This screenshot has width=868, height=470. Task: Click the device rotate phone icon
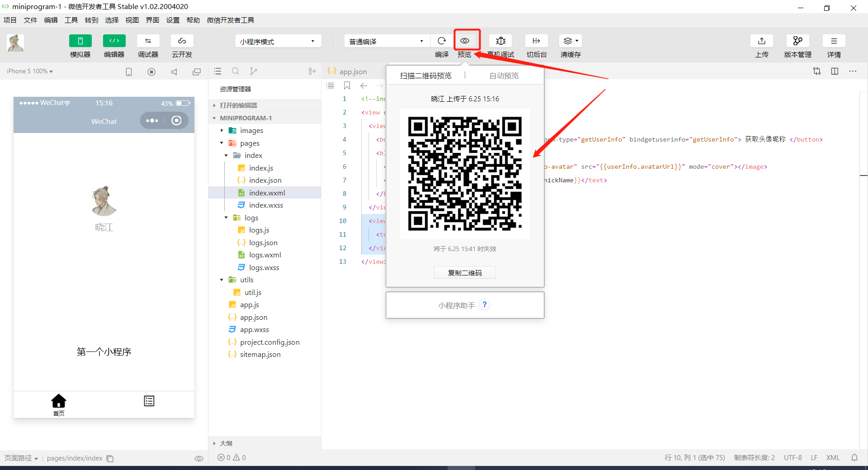[129, 72]
